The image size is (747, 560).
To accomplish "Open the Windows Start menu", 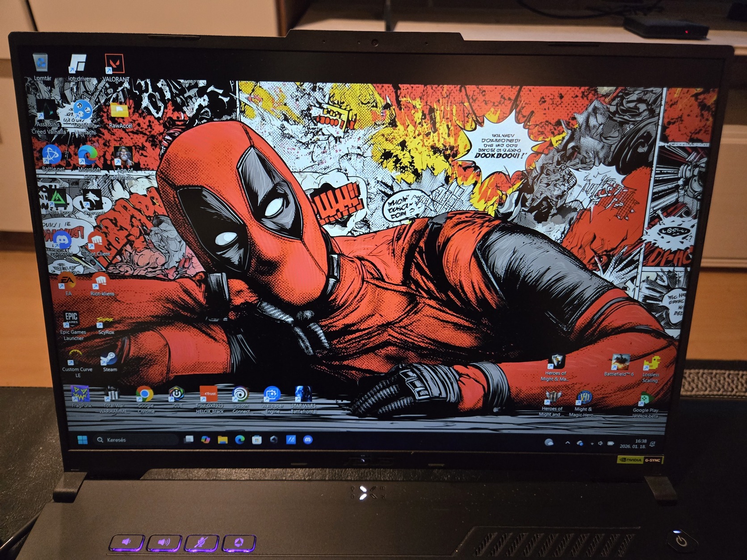I will (x=83, y=440).
